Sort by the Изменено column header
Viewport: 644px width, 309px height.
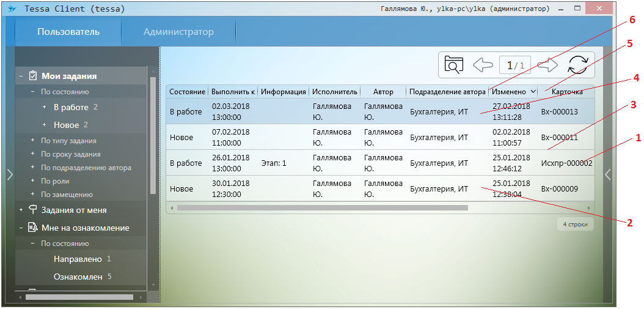tap(508, 92)
